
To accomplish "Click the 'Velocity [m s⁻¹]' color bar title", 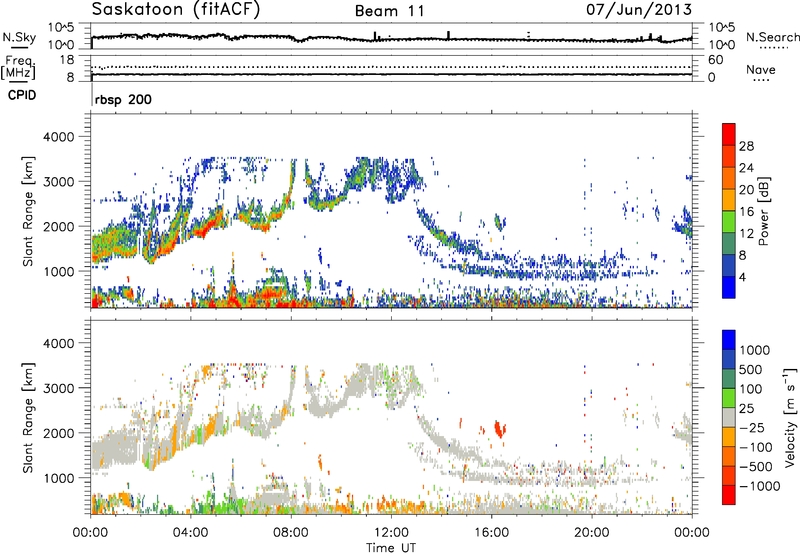I will tap(790, 417).
